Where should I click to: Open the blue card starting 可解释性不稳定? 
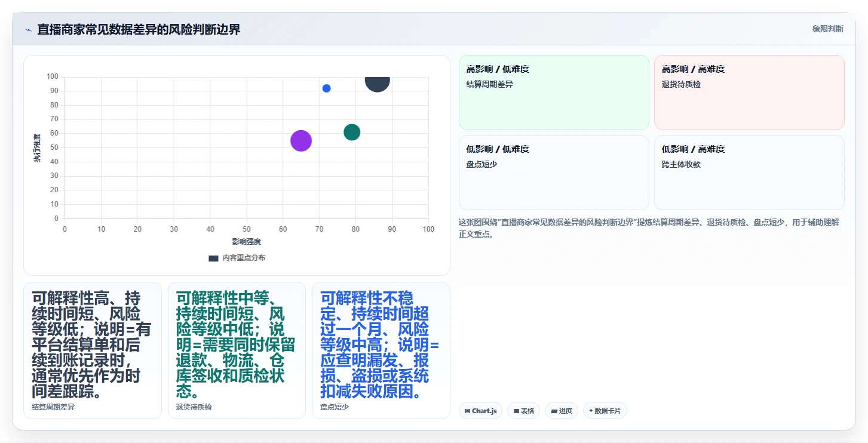pyautogui.click(x=381, y=350)
